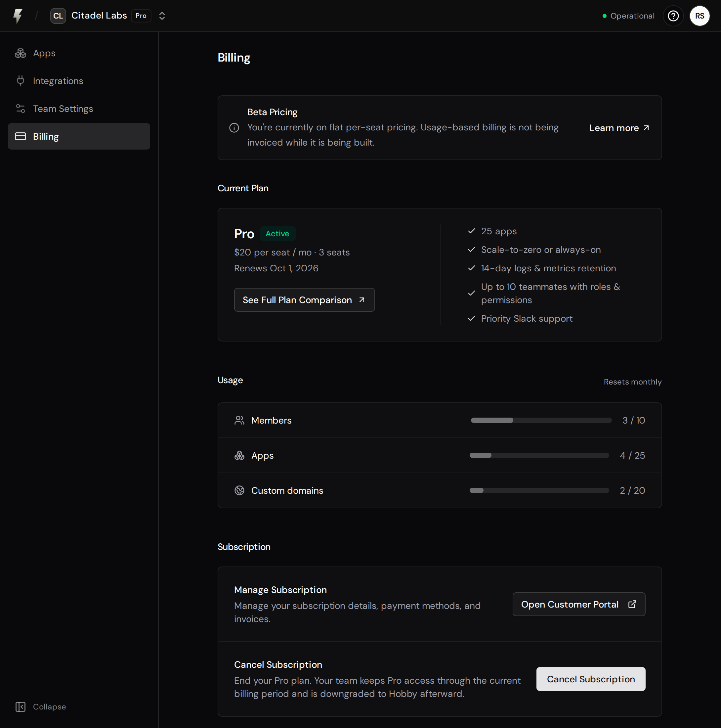721x728 pixels.
Task: Go to Apps in the sidebar
Action: [x=79, y=53]
